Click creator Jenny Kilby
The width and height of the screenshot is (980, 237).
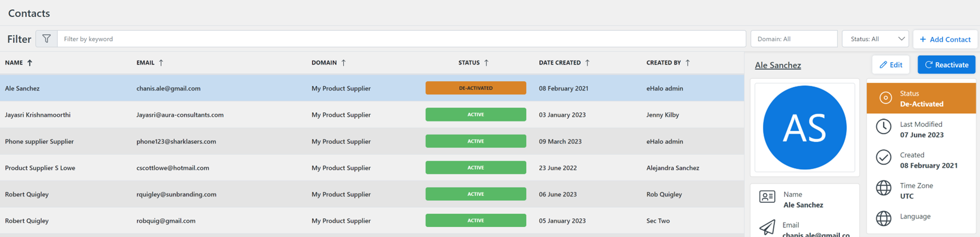662,115
